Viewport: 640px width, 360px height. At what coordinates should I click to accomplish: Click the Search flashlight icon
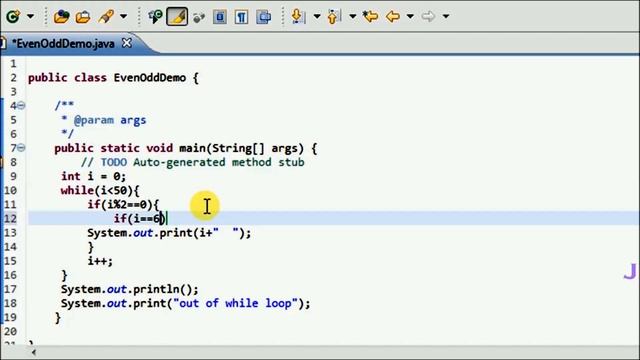(x=106, y=17)
